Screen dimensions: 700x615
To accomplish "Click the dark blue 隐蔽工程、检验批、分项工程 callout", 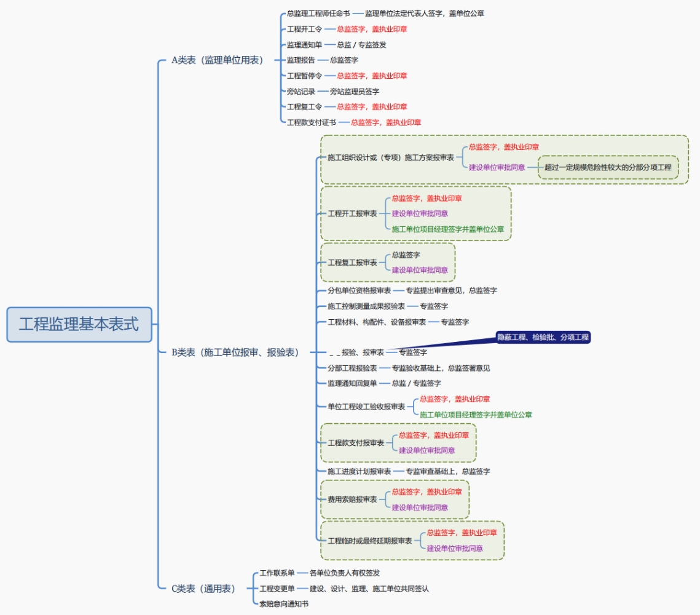I will 543,337.
